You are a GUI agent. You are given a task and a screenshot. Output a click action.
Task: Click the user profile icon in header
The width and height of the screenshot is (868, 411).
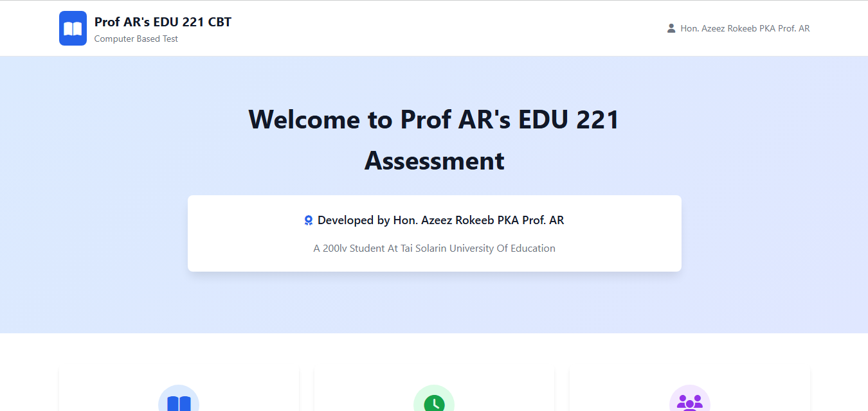pos(671,28)
